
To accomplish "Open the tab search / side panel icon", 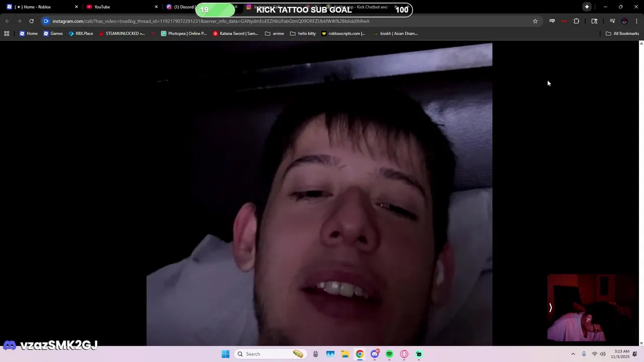I will click(594, 21).
